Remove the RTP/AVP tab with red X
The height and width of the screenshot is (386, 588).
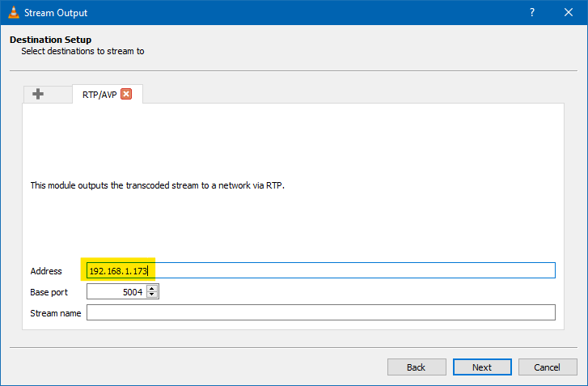[x=126, y=94]
